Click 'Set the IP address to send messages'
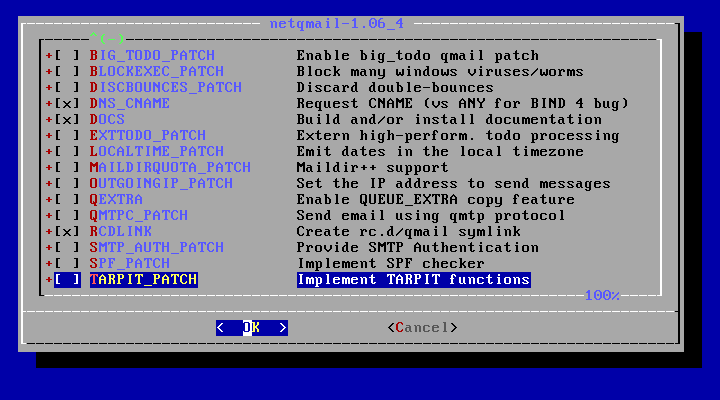Screen dimensions: 720x400 point(454,184)
